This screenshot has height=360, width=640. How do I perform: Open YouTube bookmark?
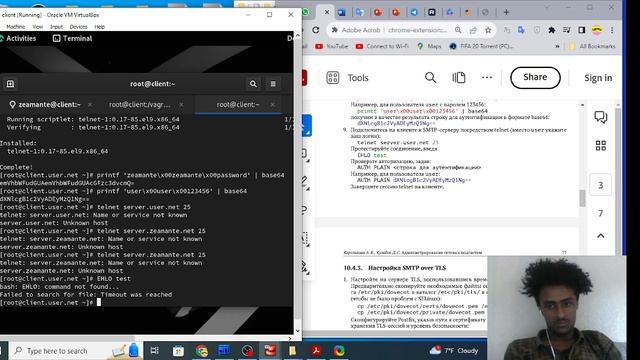[x=332, y=46]
